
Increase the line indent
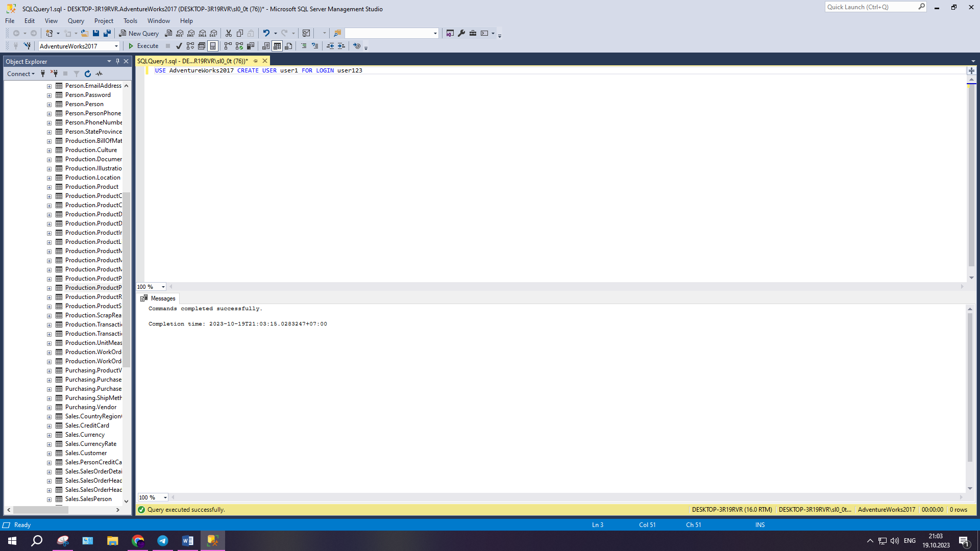point(341,46)
